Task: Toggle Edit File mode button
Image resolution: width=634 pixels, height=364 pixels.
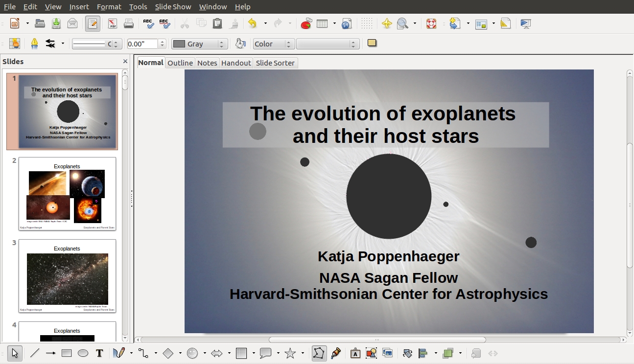Action: [92, 23]
